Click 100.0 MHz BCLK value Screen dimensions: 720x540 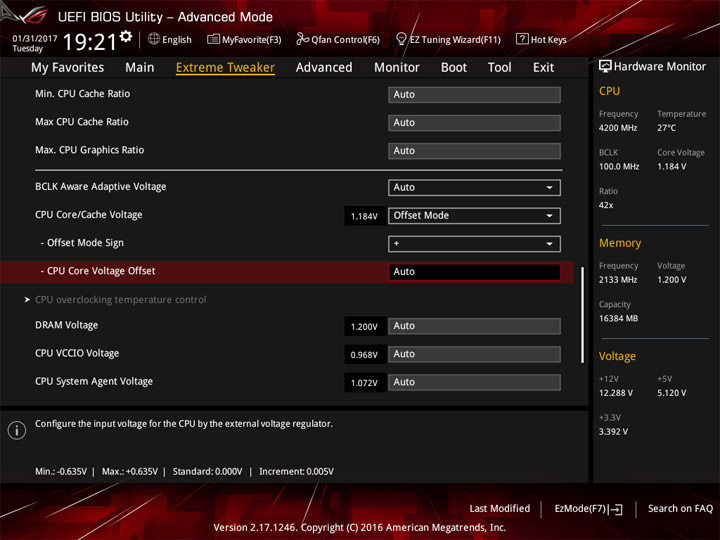(619, 167)
